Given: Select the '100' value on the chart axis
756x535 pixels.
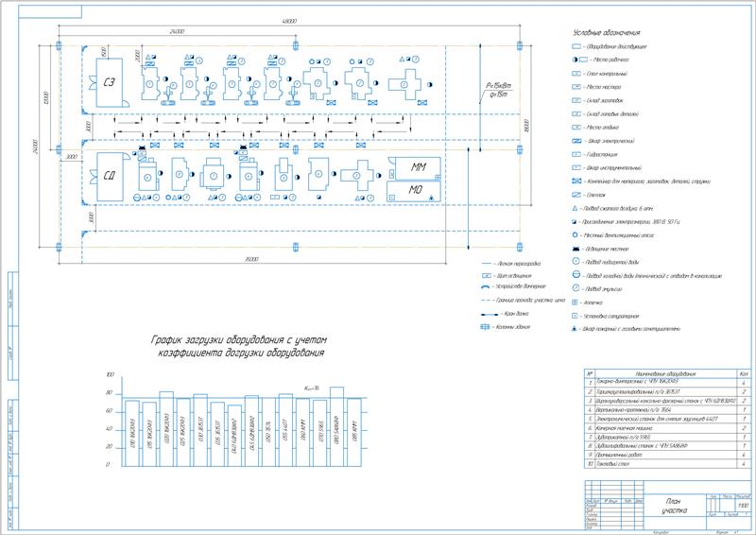Looking at the screenshot, I should (110, 375).
